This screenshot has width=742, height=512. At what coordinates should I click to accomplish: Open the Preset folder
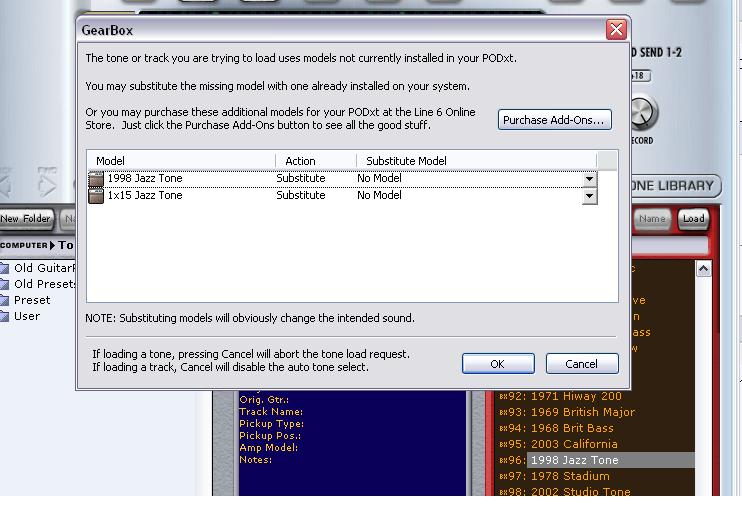point(32,300)
